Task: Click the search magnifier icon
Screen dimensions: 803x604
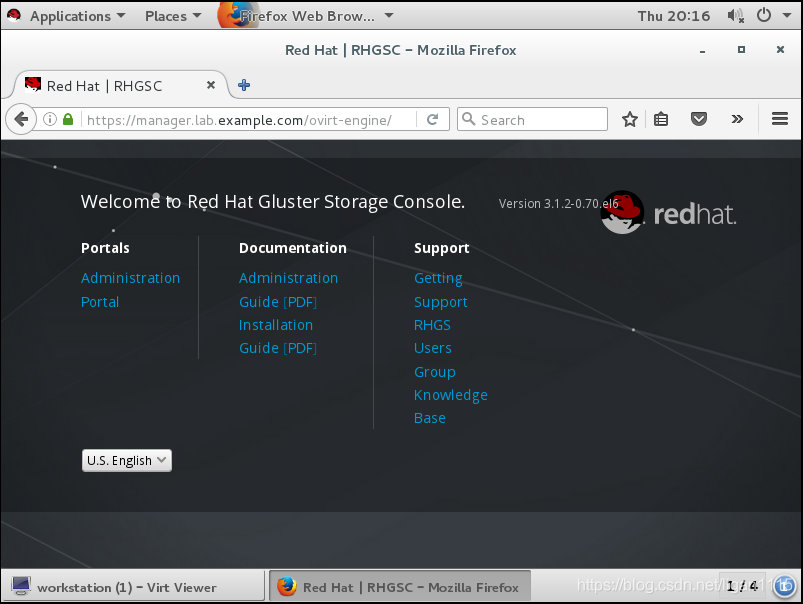Action: point(468,119)
